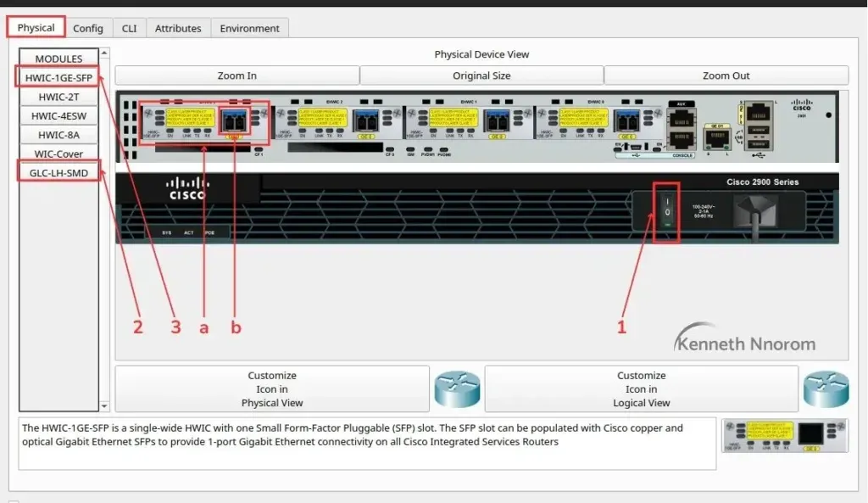The width and height of the screenshot is (868, 503).
Task: Switch to the Physical tab
Action: (x=36, y=27)
